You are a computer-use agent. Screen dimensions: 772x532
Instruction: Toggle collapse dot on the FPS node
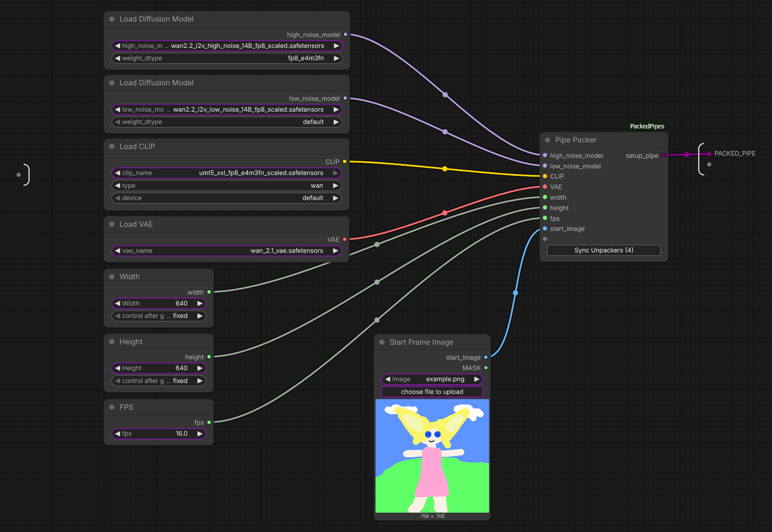[x=112, y=407]
